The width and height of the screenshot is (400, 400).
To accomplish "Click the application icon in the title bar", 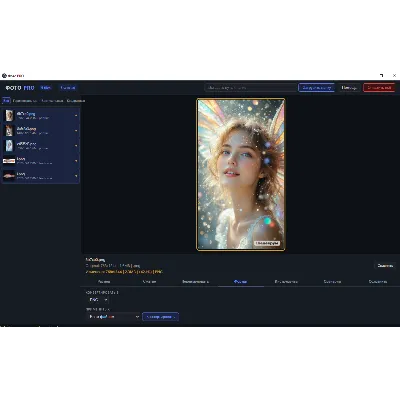I will (x=4, y=76).
